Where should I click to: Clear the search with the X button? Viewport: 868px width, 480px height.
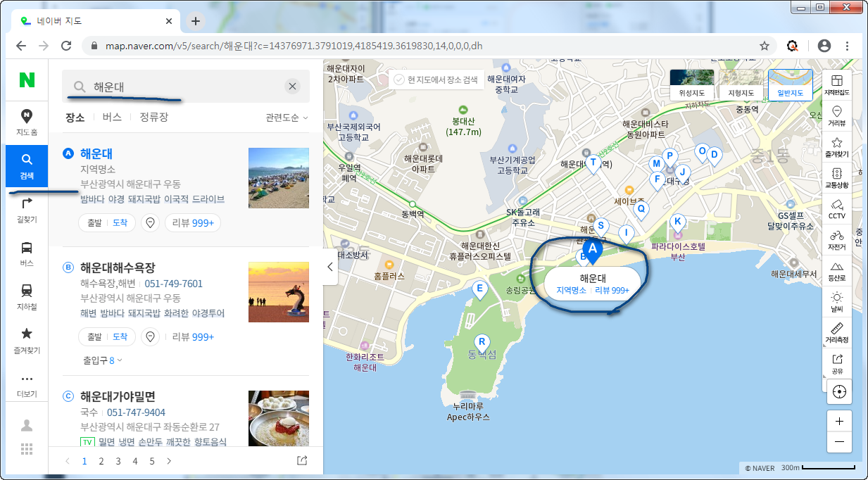coord(292,87)
